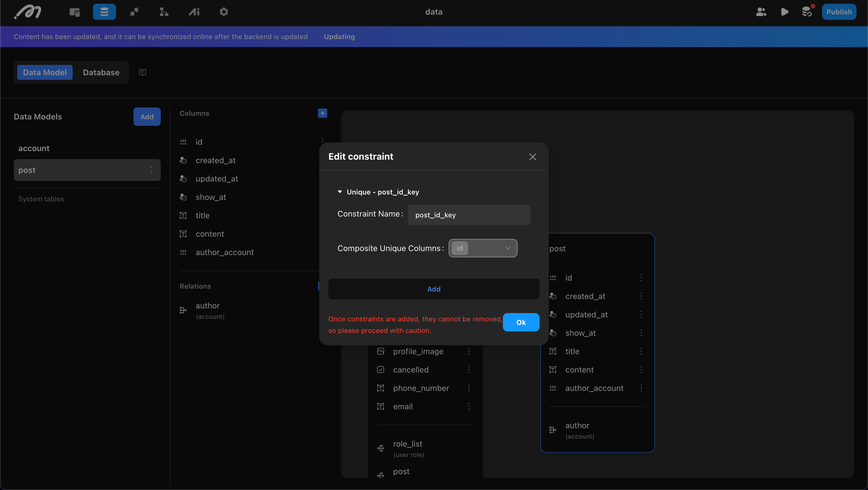
Task: Click the author relation icon in diagram
Action: [553, 430]
